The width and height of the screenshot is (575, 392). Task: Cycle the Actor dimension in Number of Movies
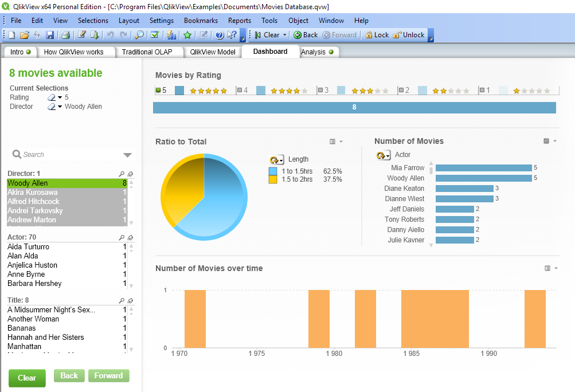(383, 155)
